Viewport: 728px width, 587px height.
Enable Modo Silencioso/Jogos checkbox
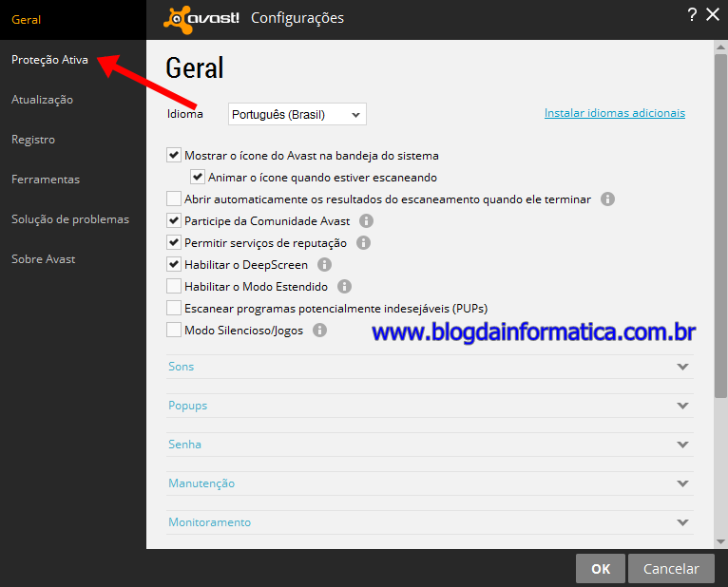tap(174, 330)
